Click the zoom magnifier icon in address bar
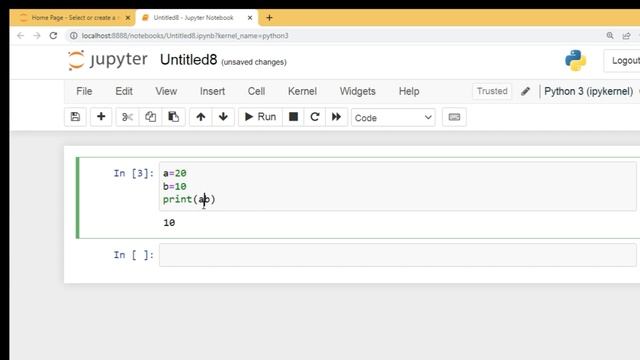640x360 pixels. 610,36
